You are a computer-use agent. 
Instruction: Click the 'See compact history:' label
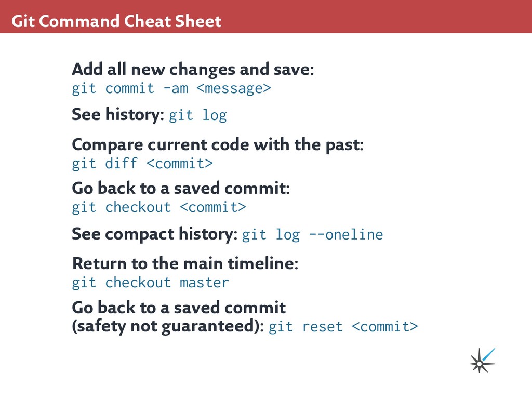coord(154,234)
